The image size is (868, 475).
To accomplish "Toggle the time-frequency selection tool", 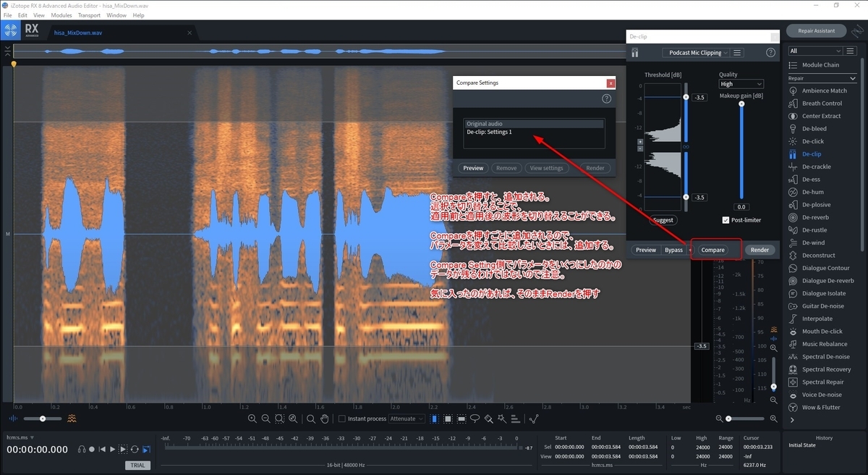I will coord(448,419).
